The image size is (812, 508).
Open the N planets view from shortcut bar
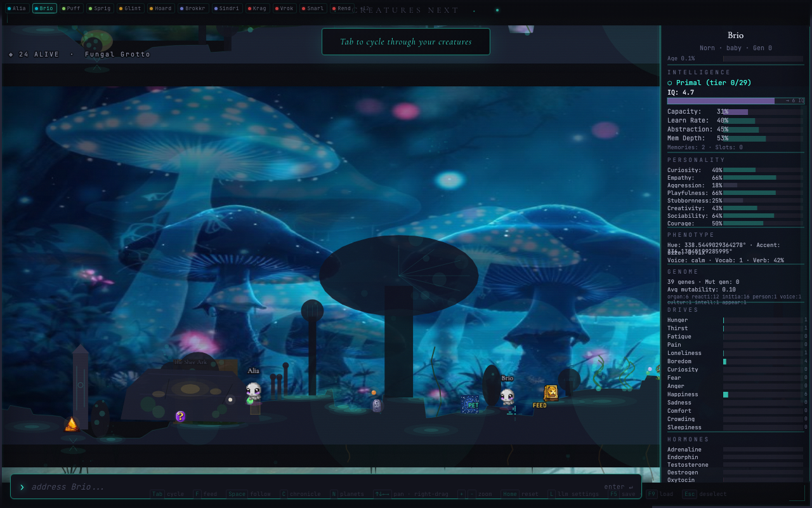pyautogui.click(x=348, y=493)
